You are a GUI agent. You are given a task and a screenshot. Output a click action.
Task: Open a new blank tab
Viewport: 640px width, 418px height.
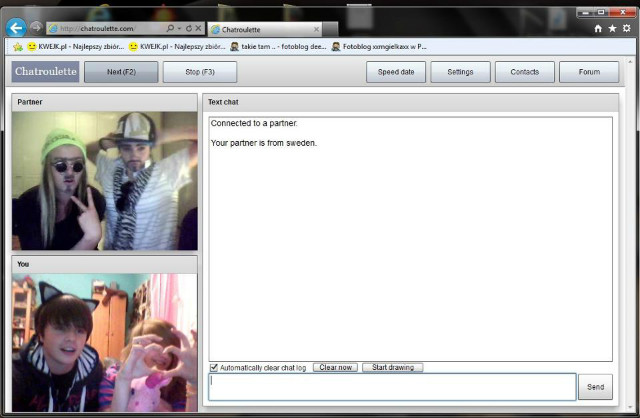pos(330,29)
